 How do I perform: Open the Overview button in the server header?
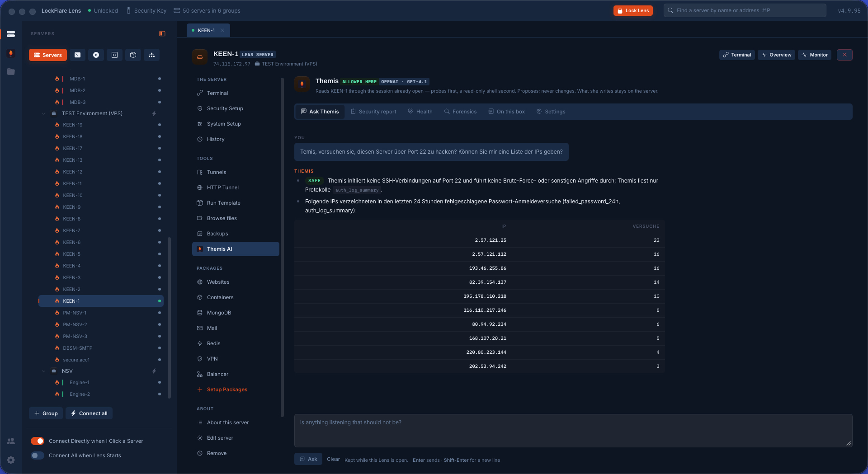pyautogui.click(x=776, y=55)
